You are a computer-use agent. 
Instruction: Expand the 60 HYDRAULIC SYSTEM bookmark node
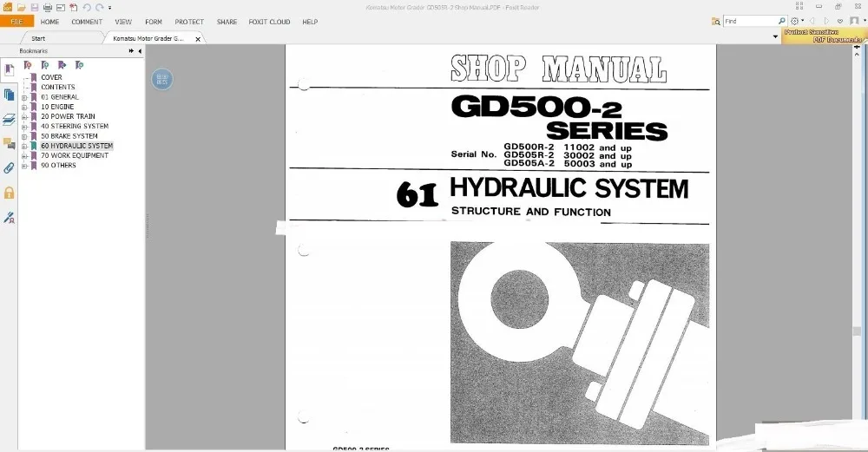point(24,147)
